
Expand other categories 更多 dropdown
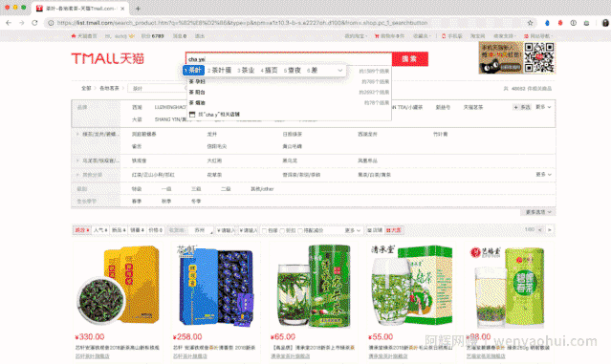pyautogui.click(x=543, y=175)
